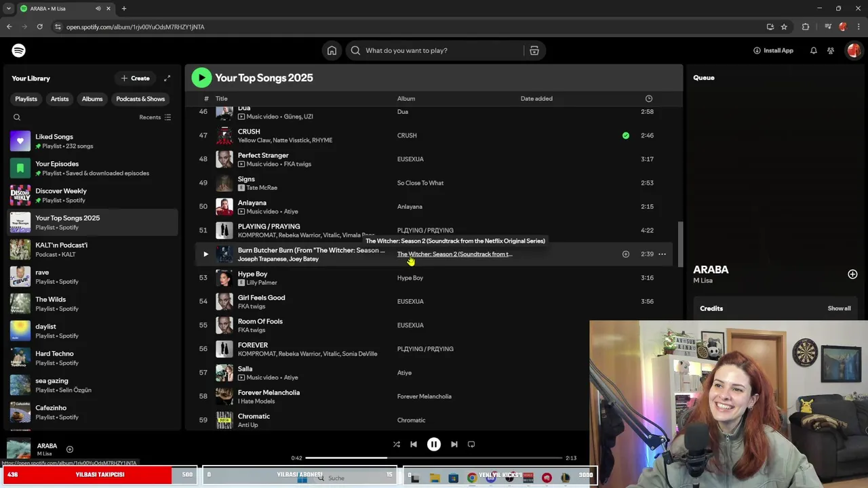
Task: Open Liked Songs playlist
Action: coord(93,141)
